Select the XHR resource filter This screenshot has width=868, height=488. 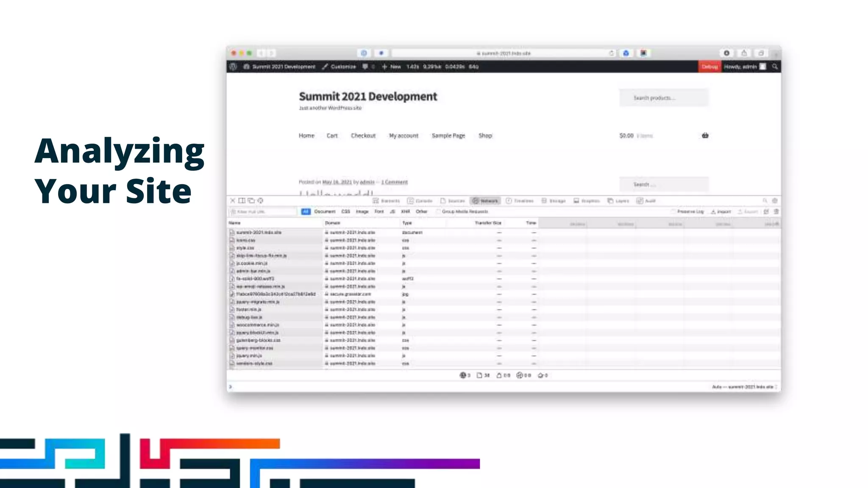406,211
